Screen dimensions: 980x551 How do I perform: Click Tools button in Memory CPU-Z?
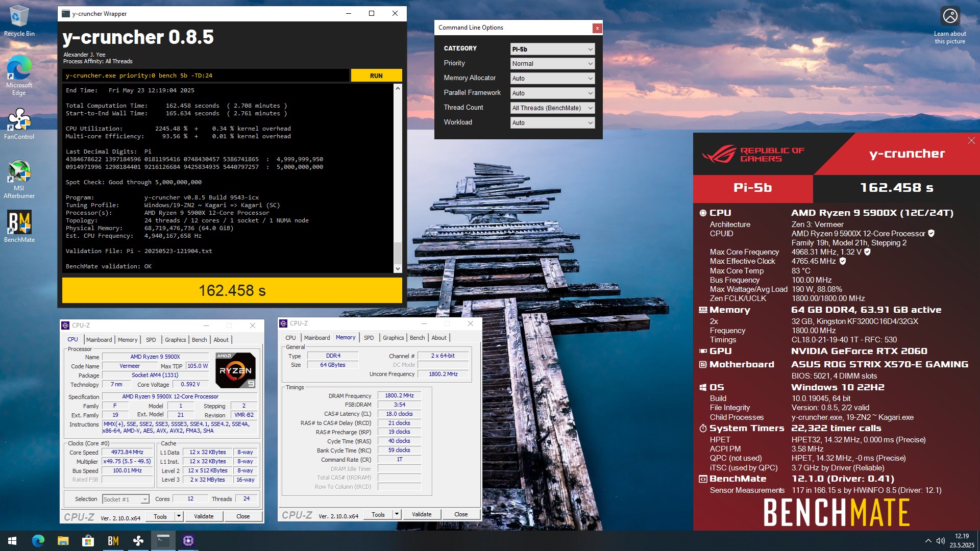pos(378,514)
